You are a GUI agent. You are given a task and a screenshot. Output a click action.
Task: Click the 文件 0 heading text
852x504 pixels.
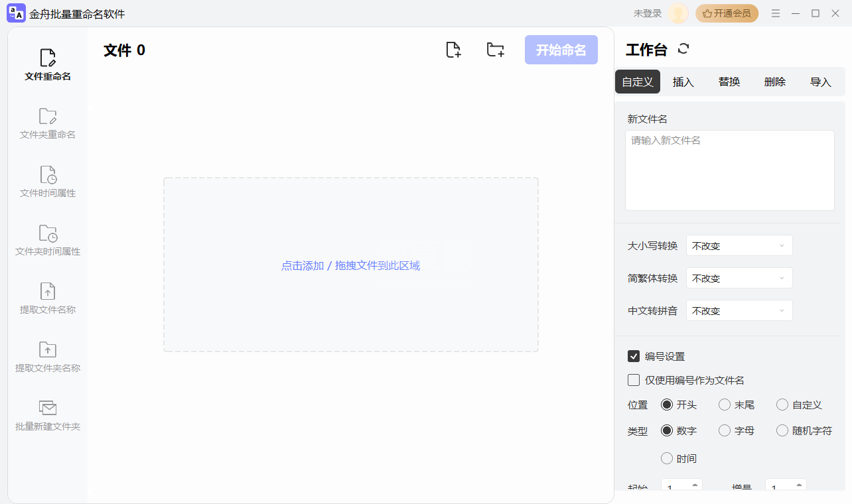[x=124, y=50]
